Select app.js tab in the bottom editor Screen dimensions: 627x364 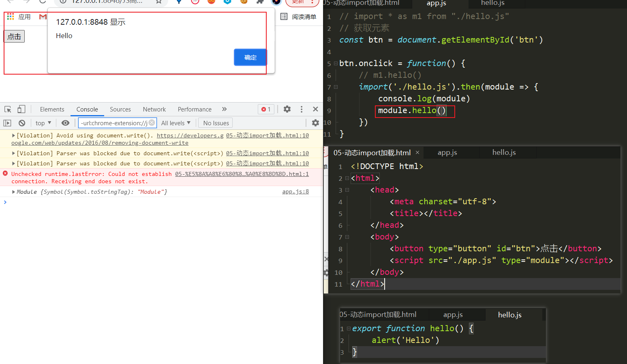pos(453,315)
